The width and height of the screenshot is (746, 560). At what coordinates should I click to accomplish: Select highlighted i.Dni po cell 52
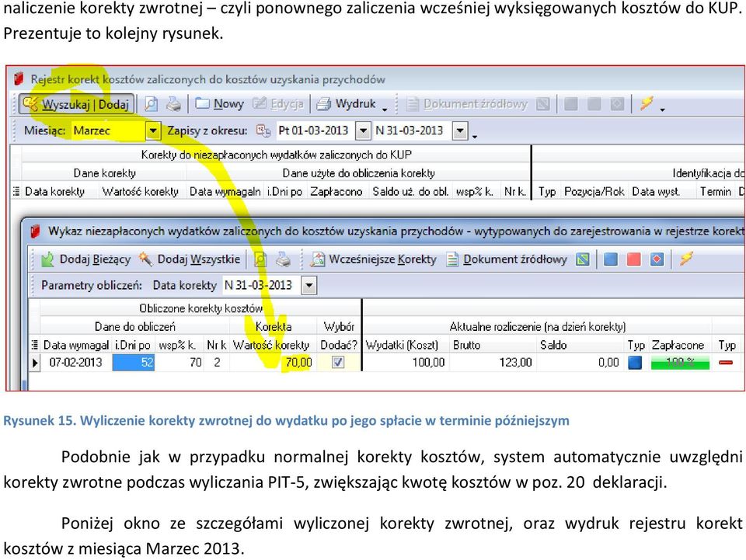tap(134, 362)
